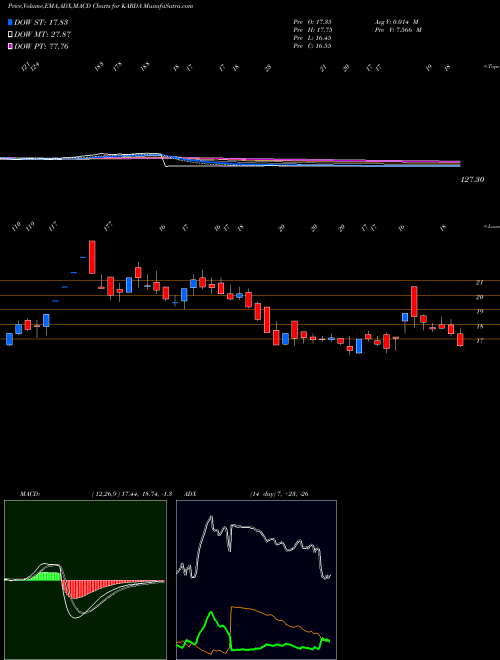Click the 20 price axis label
Viewport: 500px width, 660px height.
pyautogui.click(x=479, y=297)
